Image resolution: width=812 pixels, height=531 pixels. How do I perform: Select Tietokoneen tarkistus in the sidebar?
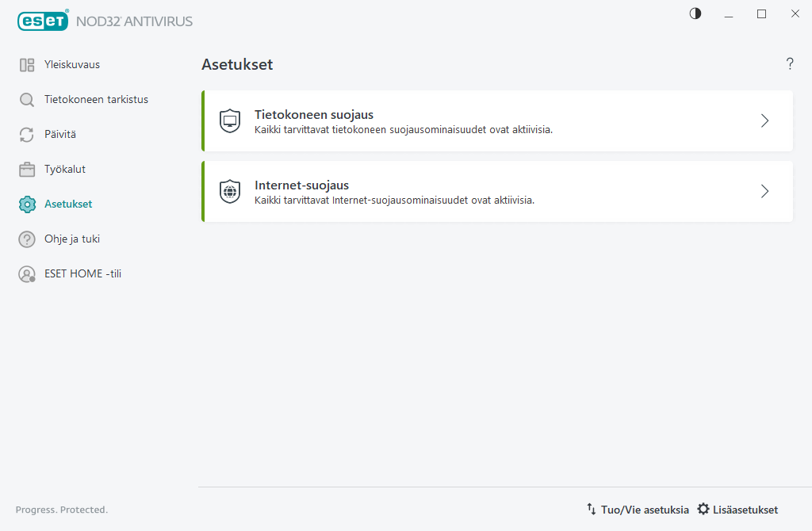click(x=96, y=100)
